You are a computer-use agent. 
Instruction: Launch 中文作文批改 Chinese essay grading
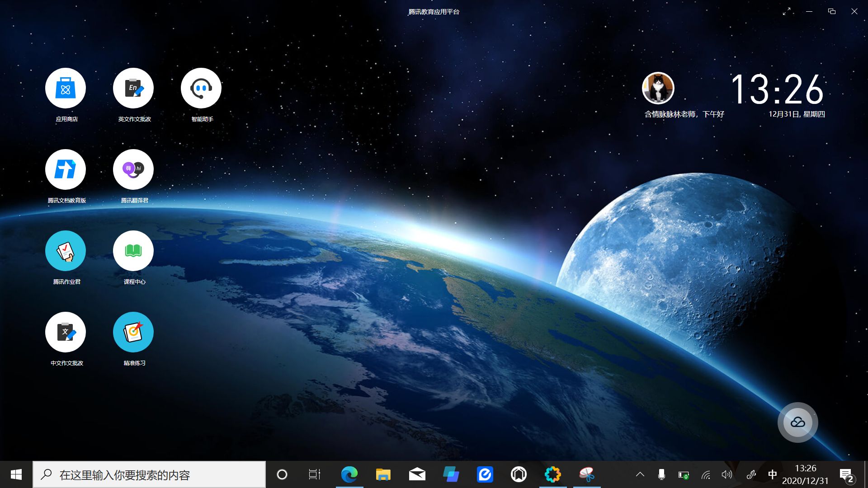[x=66, y=332]
